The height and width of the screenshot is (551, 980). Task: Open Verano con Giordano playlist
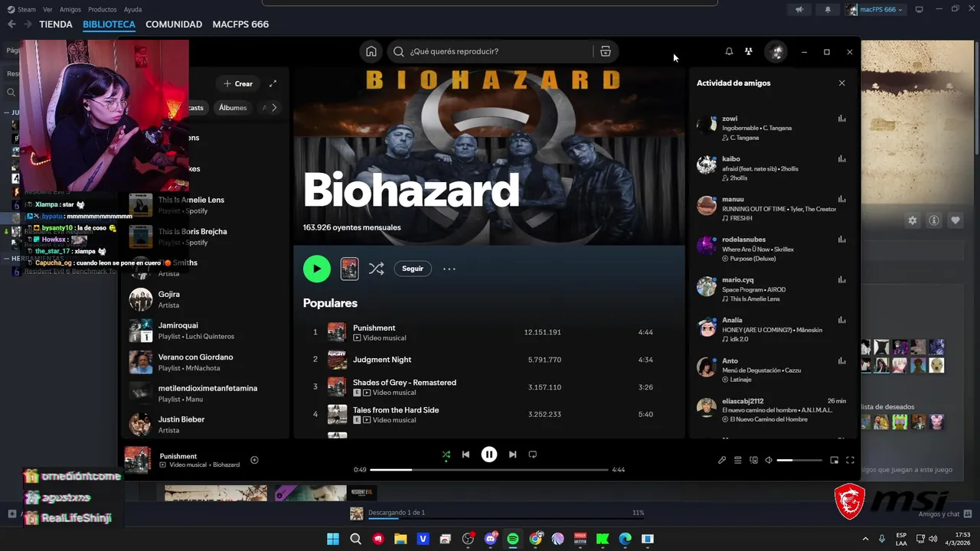[x=207, y=362]
